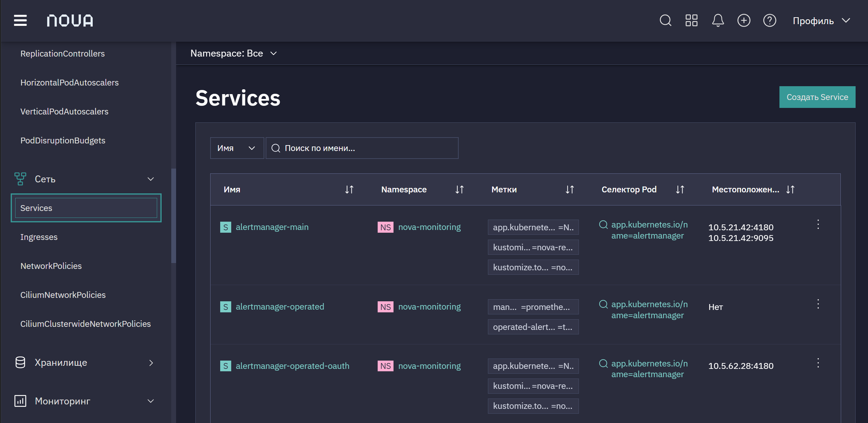Open the global search magnifier icon
The image size is (868, 423).
coord(665,21)
